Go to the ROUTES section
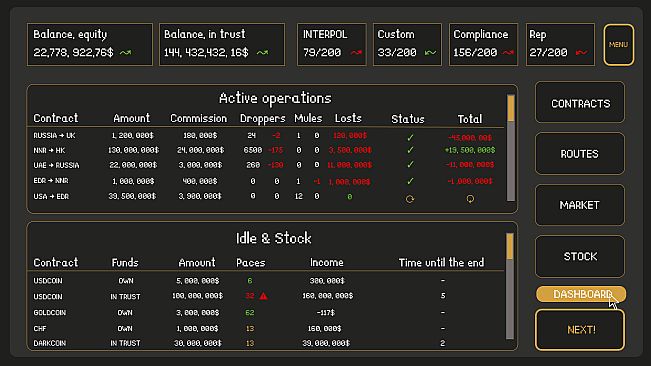This screenshot has height=366, width=651. (580, 154)
